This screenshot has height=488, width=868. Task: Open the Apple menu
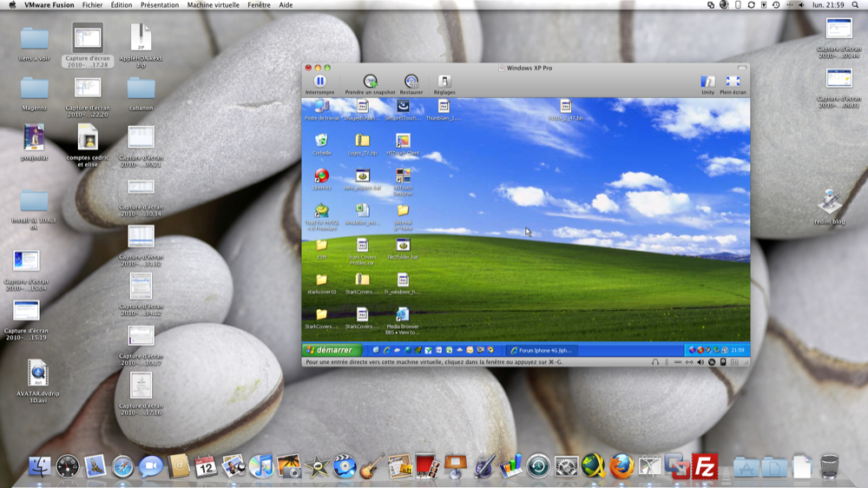(12, 5)
